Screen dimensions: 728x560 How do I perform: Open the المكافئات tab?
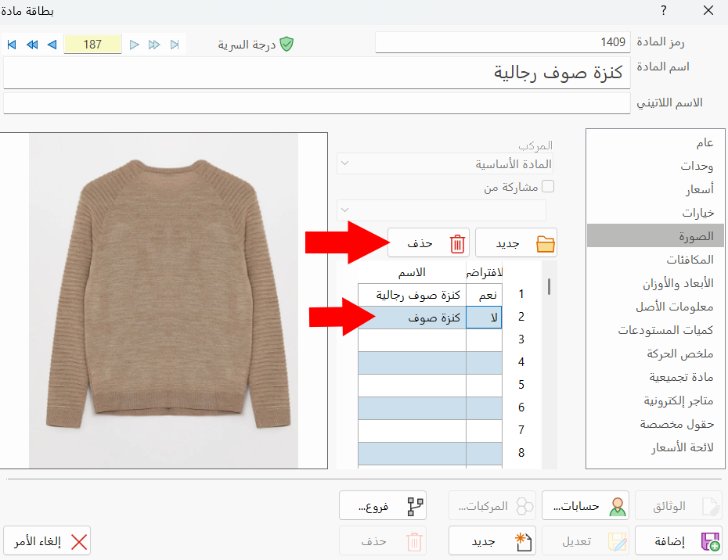click(655, 260)
